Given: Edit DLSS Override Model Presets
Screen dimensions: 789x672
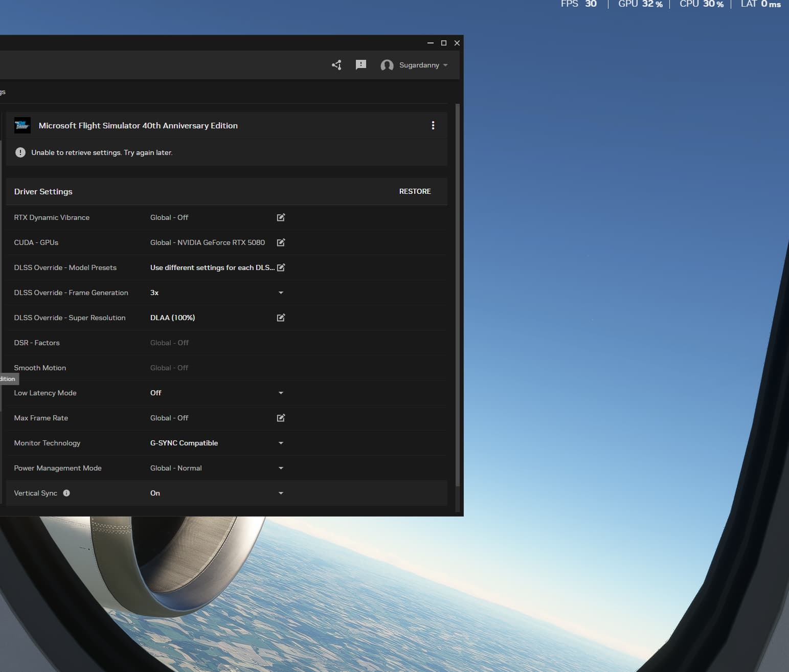Looking at the screenshot, I should pyautogui.click(x=281, y=267).
